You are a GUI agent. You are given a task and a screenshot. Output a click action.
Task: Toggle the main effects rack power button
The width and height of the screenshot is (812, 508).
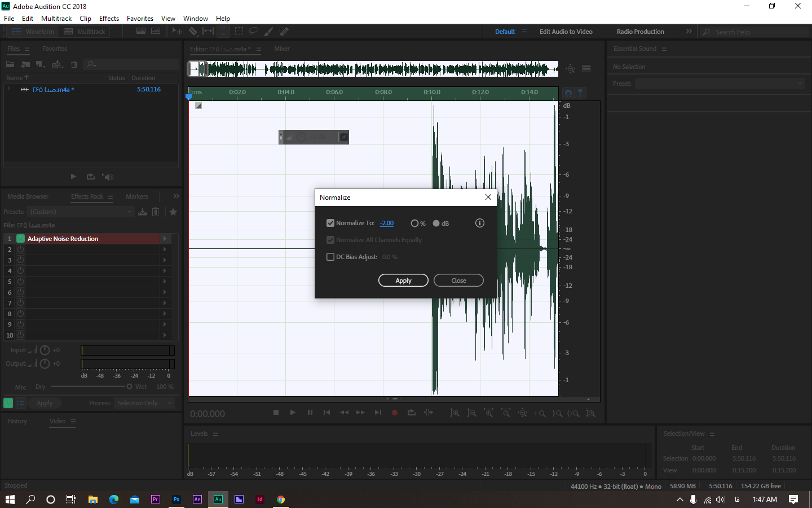(8, 403)
